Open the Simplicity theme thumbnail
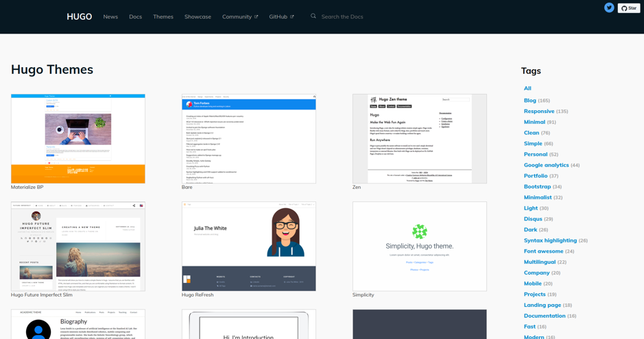Viewport: 644px width, 339px height. pos(420,247)
